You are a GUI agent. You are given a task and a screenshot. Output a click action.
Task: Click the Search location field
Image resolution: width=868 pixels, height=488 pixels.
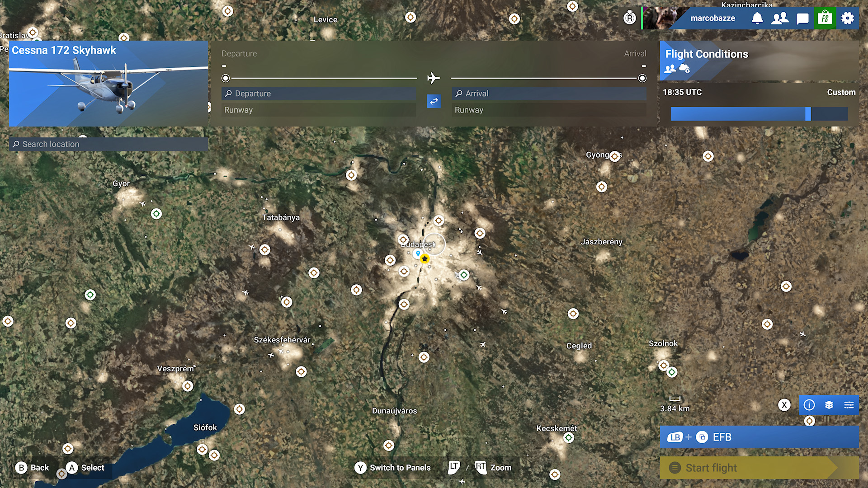[x=108, y=144]
